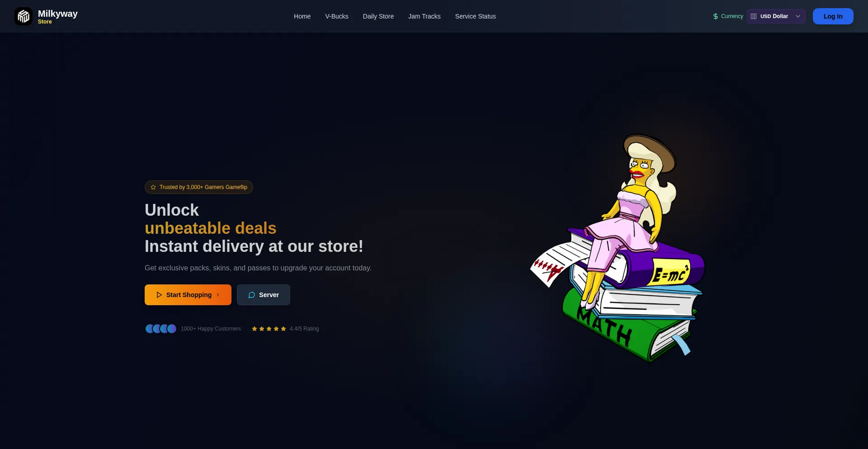Image resolution: width=868 pixels, height=449 pixels.
Task: Click the play icon in Start Shopping
Action: point(159,295)
